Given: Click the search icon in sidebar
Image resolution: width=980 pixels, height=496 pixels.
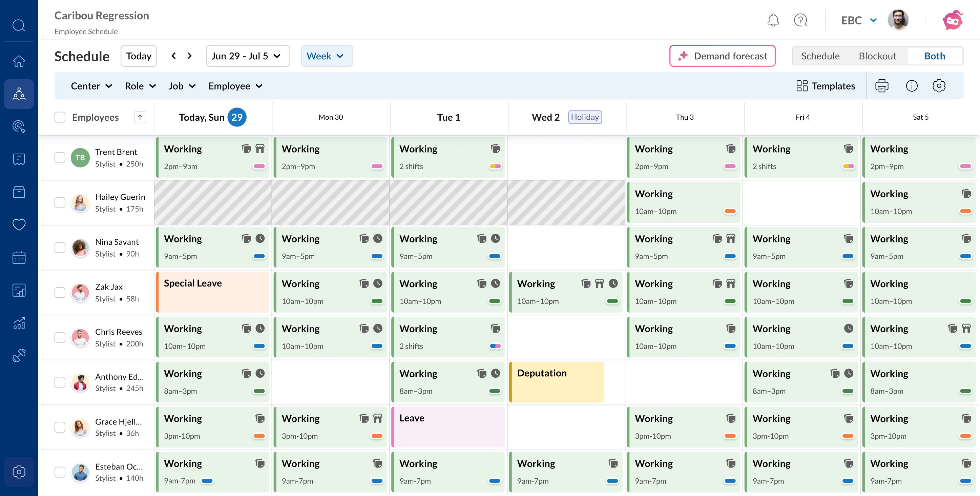Looking at the screenshot, I should tap(19, 25).
